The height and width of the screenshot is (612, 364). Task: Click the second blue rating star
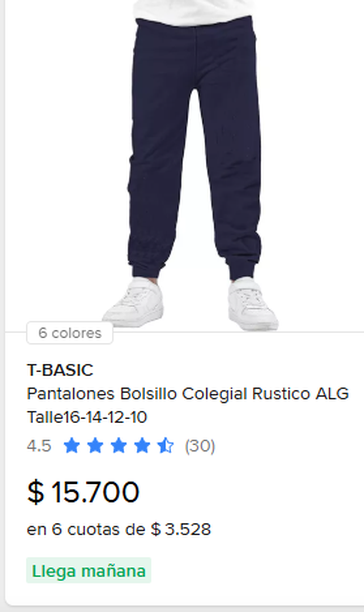95,445
